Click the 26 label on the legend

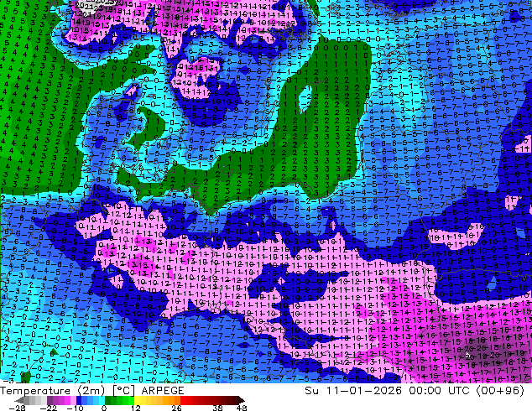(176, 408)
